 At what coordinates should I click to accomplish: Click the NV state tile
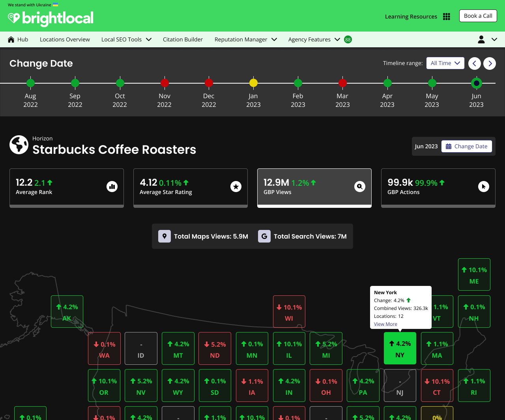click(141, 385)
